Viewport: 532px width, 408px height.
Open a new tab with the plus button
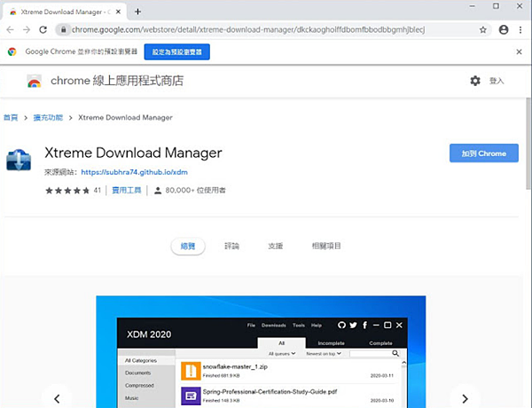[x=137, y=12]
